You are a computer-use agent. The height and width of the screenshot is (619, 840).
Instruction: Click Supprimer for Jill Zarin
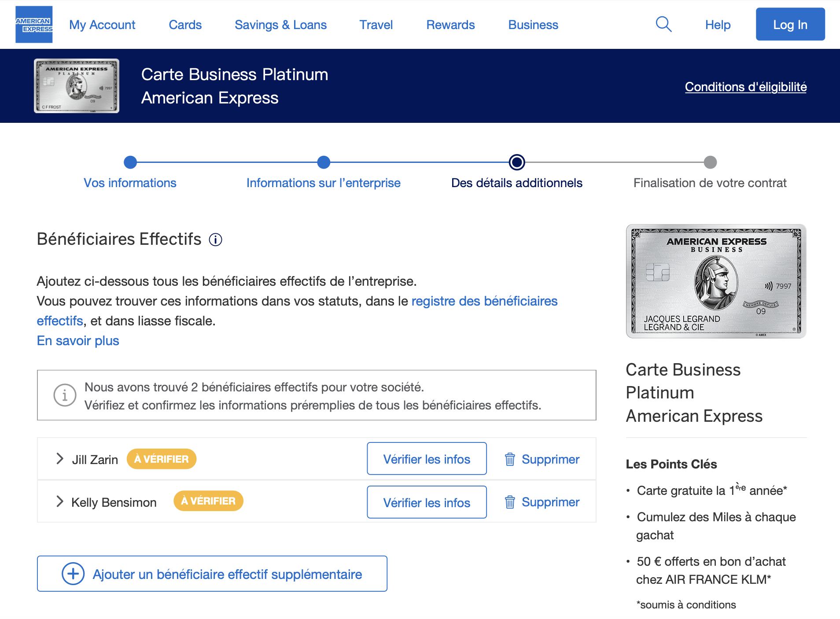(550, 459)
